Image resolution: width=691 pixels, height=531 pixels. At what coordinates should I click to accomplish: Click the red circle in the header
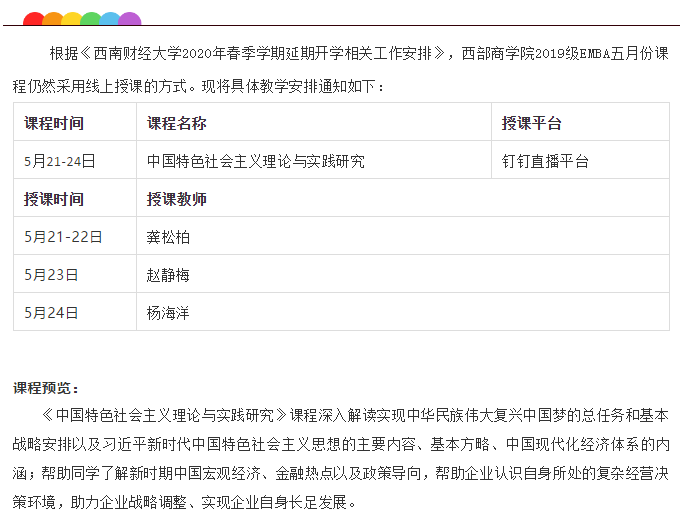tap(33, 19)
